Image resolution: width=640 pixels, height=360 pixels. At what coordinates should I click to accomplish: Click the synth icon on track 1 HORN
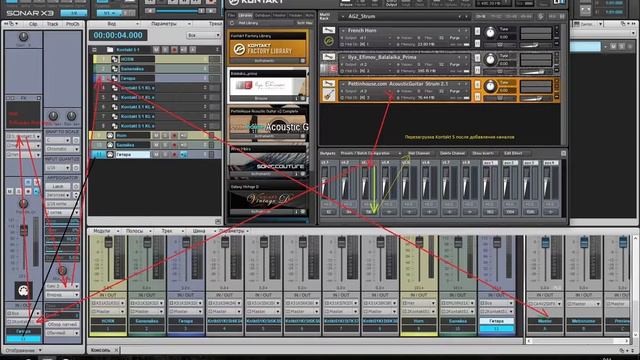coord(115,59)
